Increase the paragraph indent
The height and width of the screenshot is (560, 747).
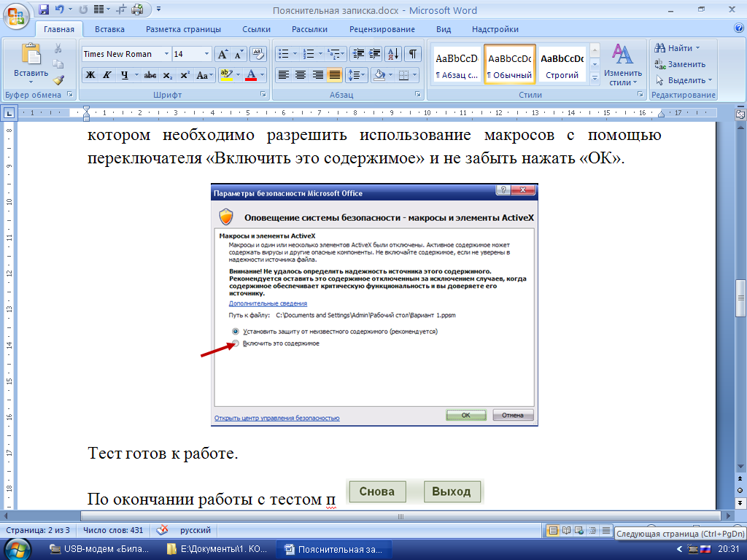point(375,54)
